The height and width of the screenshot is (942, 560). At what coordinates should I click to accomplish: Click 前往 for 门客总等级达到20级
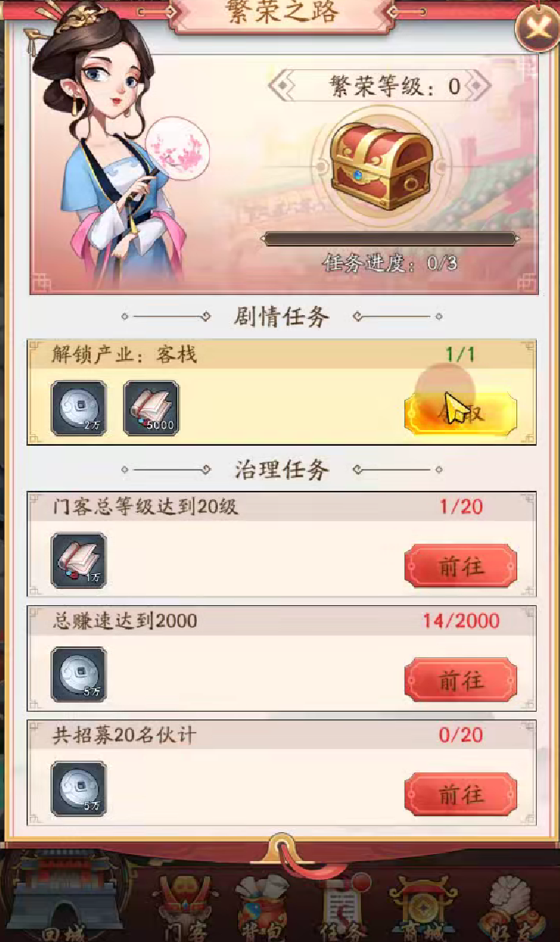pyautogui.click(x=460, y=566)
